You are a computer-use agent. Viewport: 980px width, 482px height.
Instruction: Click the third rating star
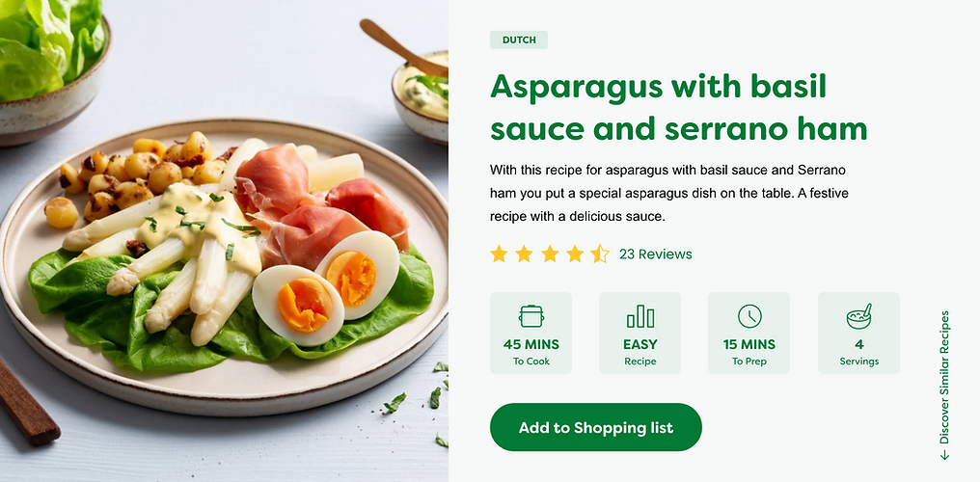click(x=550, y=254)
